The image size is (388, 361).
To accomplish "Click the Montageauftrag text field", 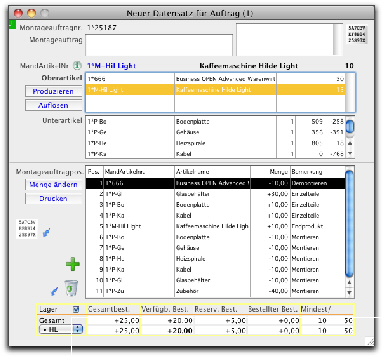I will (159, 45).
